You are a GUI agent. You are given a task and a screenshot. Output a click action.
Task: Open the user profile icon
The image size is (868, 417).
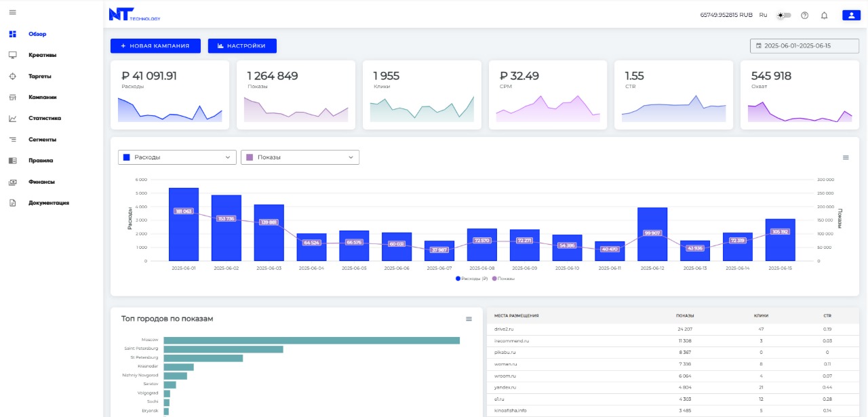coord(850,15)
